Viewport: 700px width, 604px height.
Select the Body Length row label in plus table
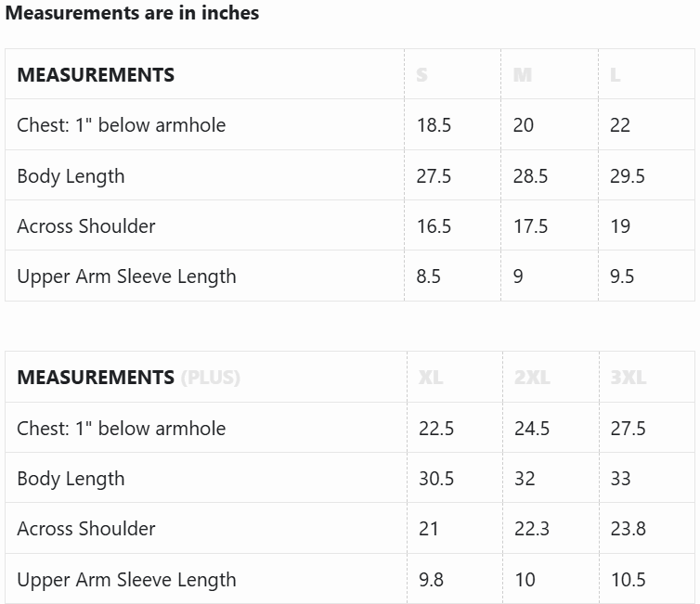point(71,479)
